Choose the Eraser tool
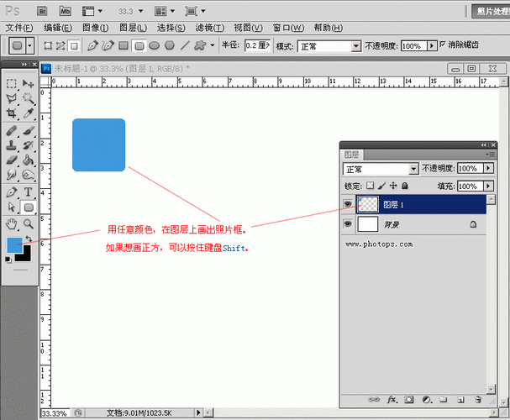The width and height of the screenshot is (510, 420). pyautogui.click(x=12, y=160)
